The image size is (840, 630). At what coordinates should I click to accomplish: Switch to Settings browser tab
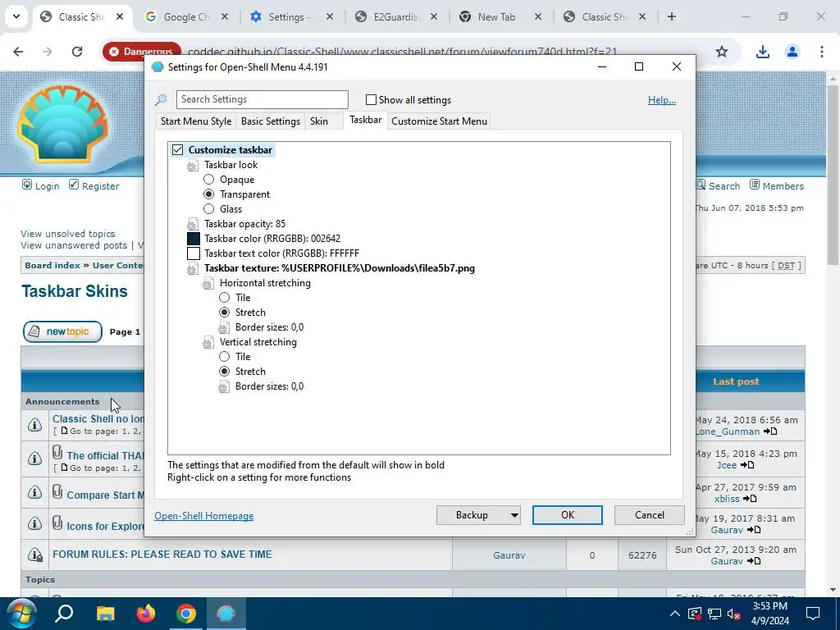pyautogui.click(x=291, y=16)
